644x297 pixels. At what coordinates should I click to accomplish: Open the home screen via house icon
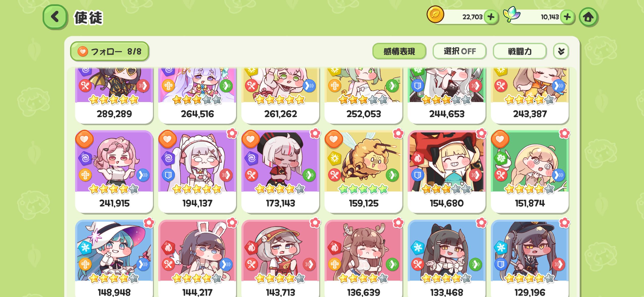588,17
